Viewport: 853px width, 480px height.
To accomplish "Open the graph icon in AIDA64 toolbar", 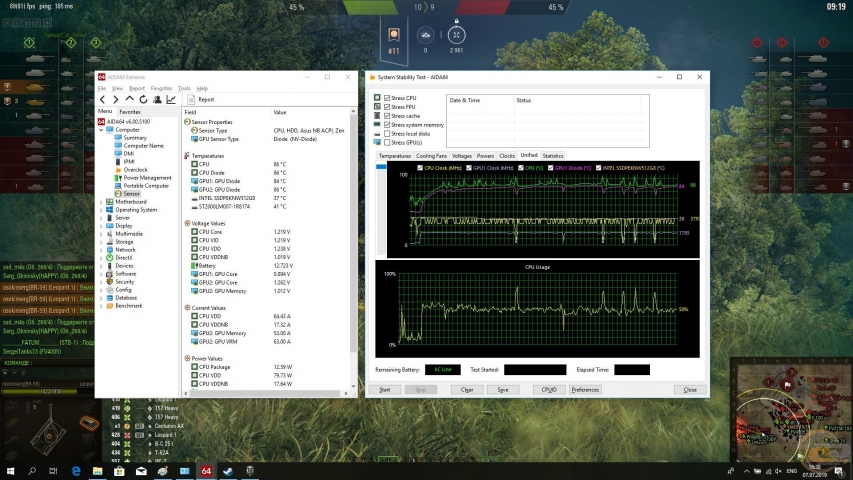I will pyautogui.click(x=171, y=100).
